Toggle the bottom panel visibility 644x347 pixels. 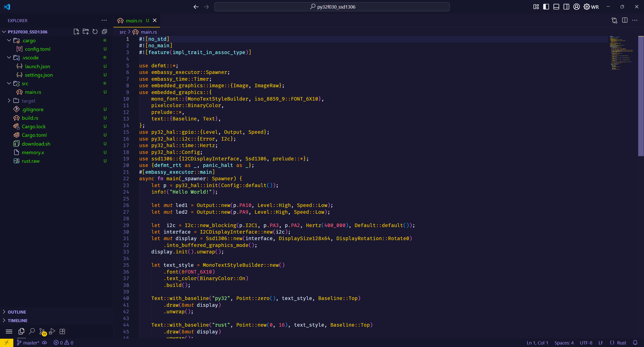click(556, 7)
